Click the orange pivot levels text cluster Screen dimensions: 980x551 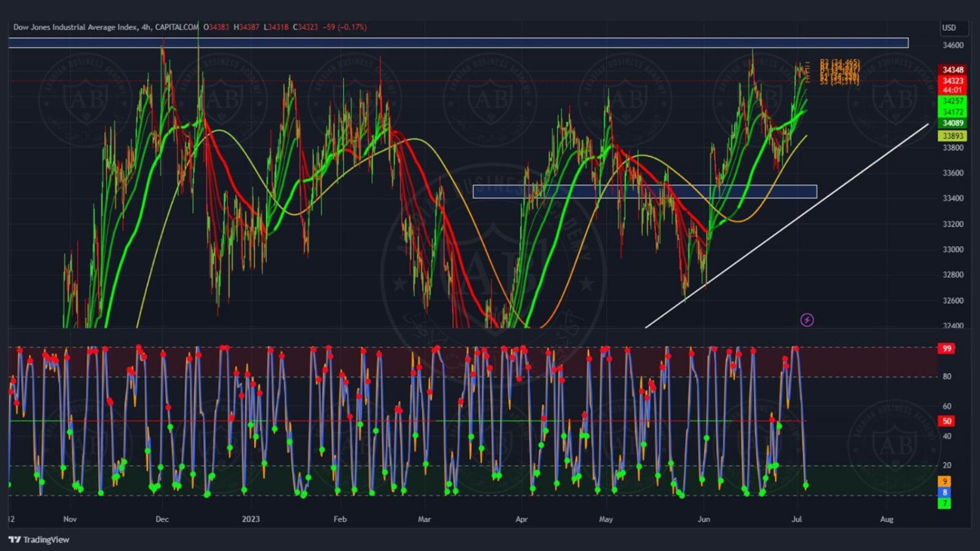840,72
